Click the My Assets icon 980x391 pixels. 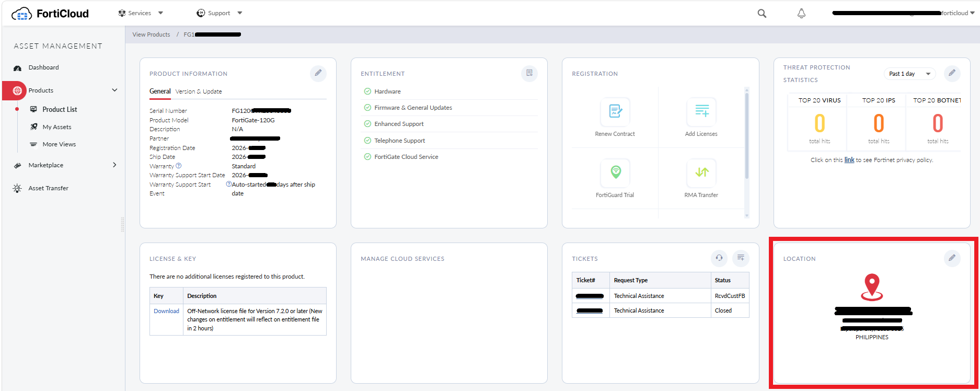coord(33,127)
